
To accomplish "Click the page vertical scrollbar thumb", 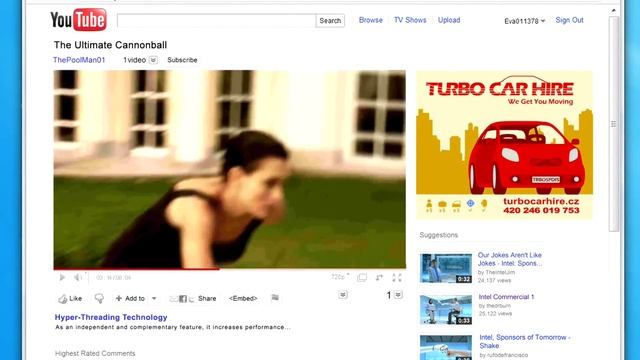I will click(613, 124).
